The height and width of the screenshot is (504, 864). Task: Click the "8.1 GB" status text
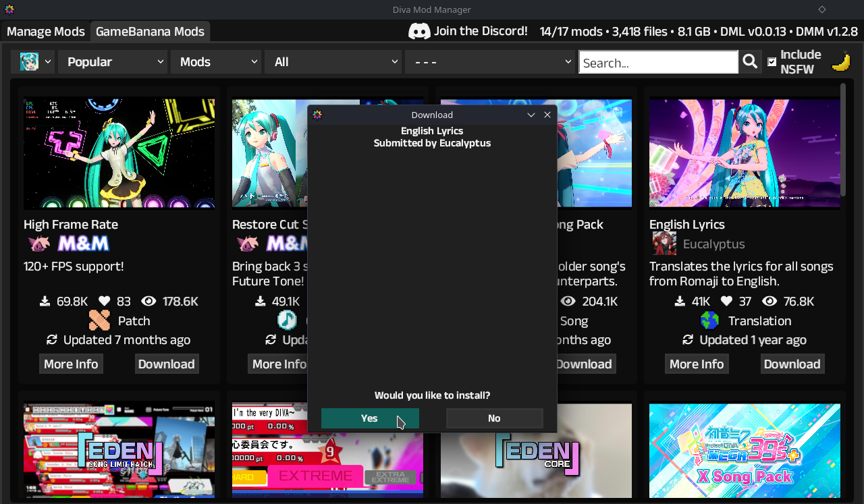(694, 32)
